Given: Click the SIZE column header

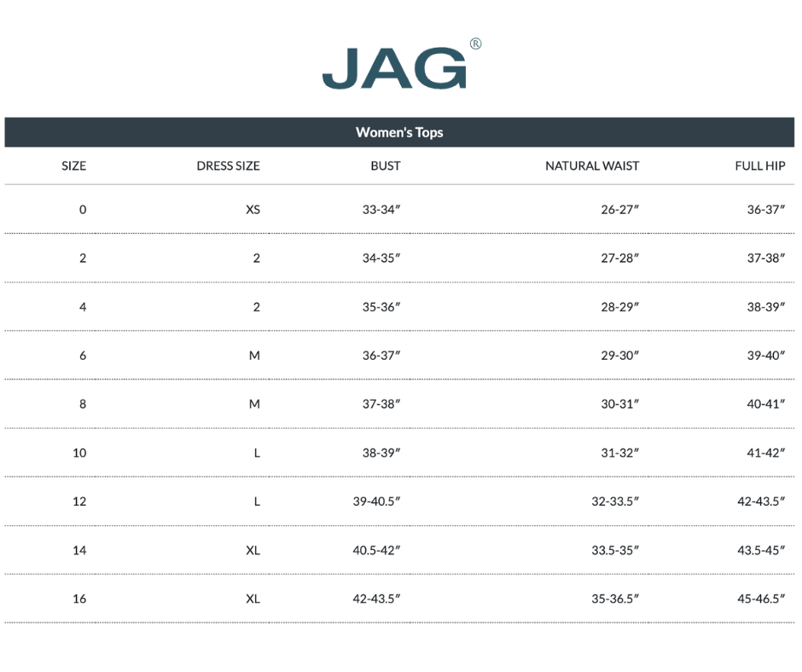Looking at the screenshot, I should click(x=74, y=166).
